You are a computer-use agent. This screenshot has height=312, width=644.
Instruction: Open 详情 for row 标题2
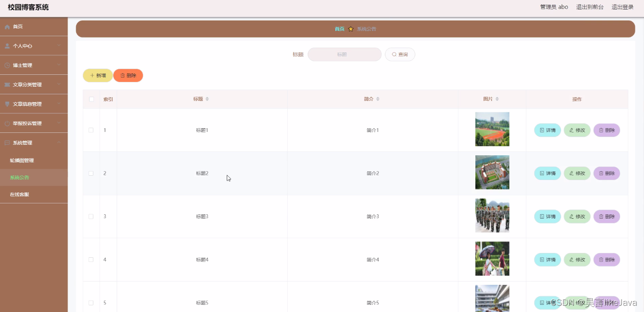tap(547, 173)
